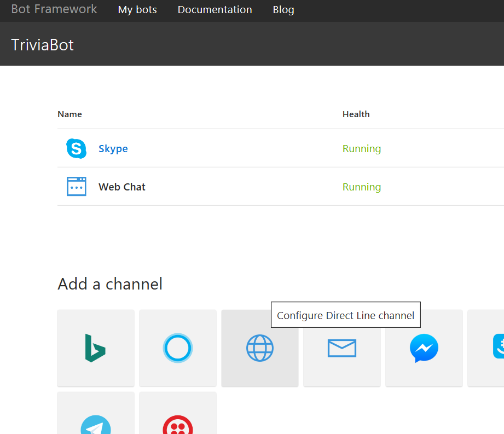This screenshot has height=434, width=504.
Task: Go to the Blog page
Action: 283,10
